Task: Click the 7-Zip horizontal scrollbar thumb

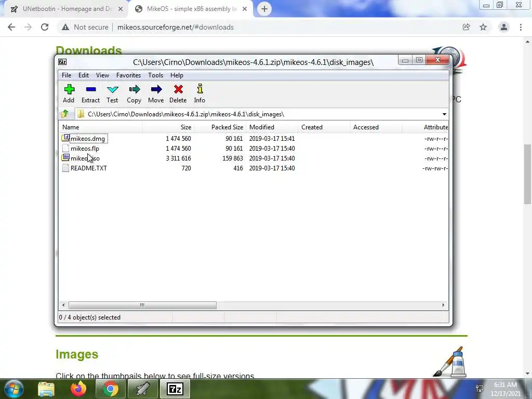Action: coord(142,305)
